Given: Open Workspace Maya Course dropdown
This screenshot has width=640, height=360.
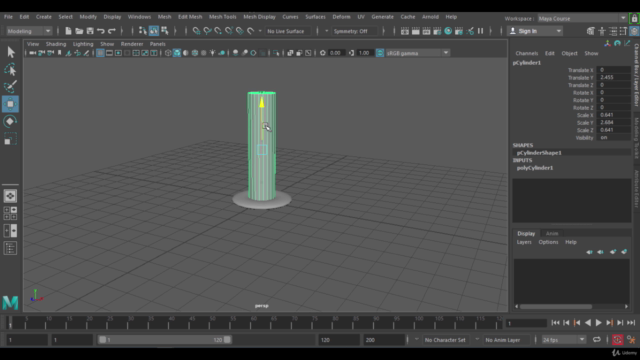Looking at the screenshot, I should coord(582,18).
